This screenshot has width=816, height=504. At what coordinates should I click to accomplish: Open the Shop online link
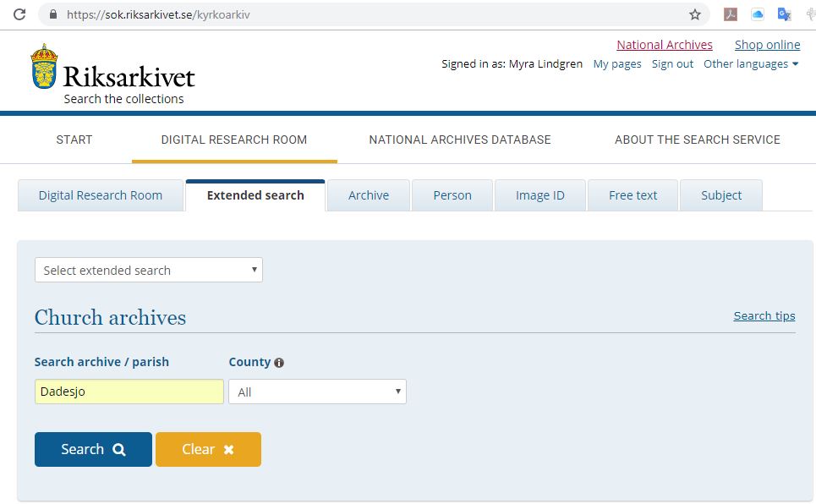[767, 45]
